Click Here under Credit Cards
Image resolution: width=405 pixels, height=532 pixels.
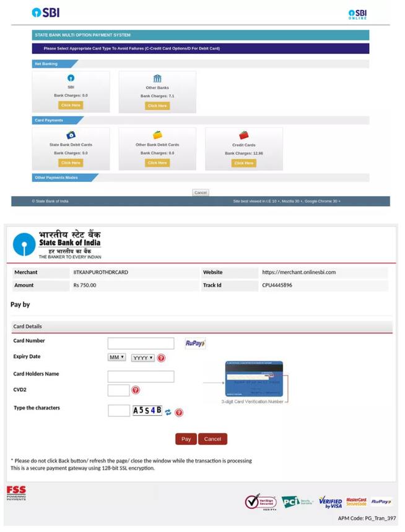[x=244, y=163]
